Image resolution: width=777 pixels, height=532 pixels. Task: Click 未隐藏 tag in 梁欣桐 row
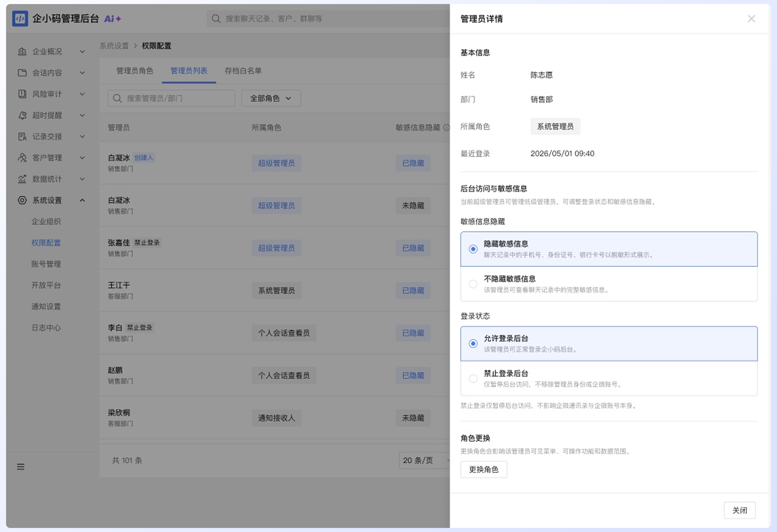[413, 418]
